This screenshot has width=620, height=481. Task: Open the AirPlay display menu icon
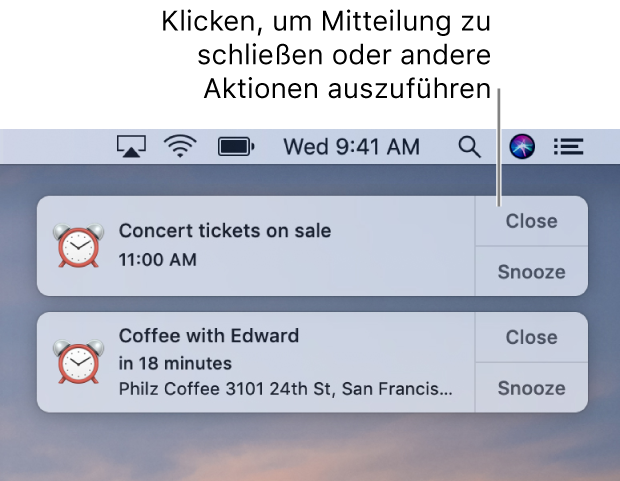pyautogui.click(x=131, y=146)
